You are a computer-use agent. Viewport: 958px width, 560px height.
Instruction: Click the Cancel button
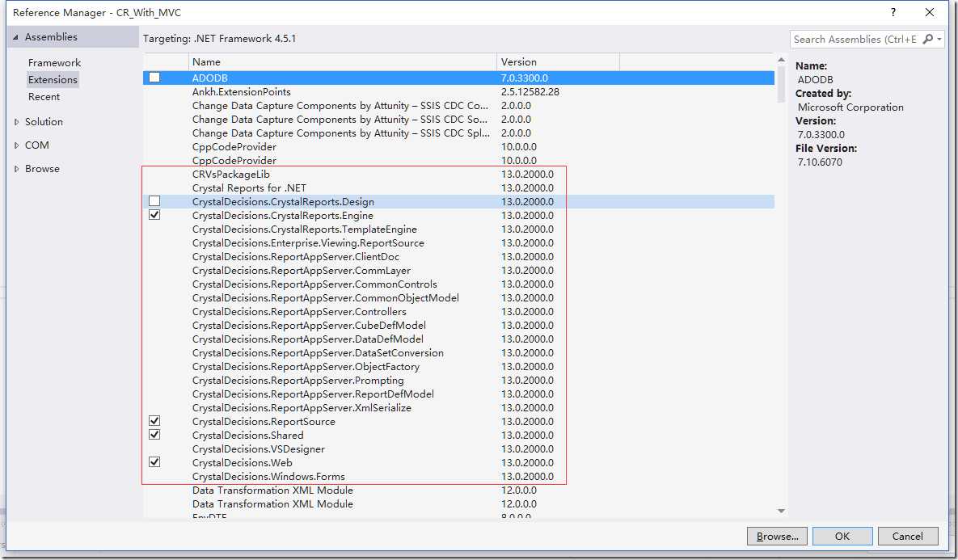[x=907, y=537]
